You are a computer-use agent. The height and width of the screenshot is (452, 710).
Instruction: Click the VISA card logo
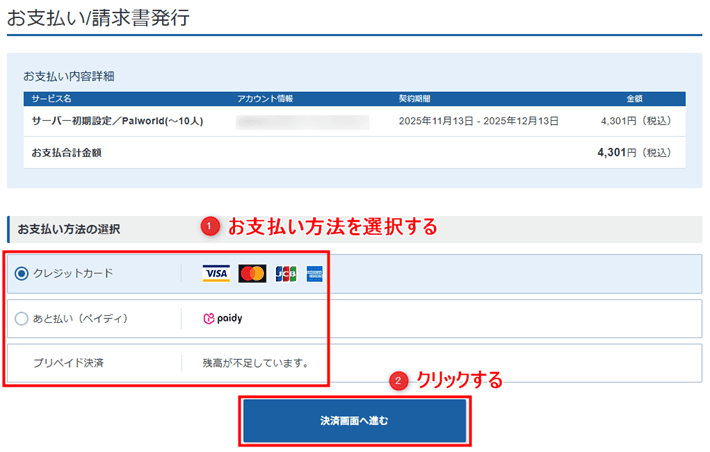[x=216, y=274]
